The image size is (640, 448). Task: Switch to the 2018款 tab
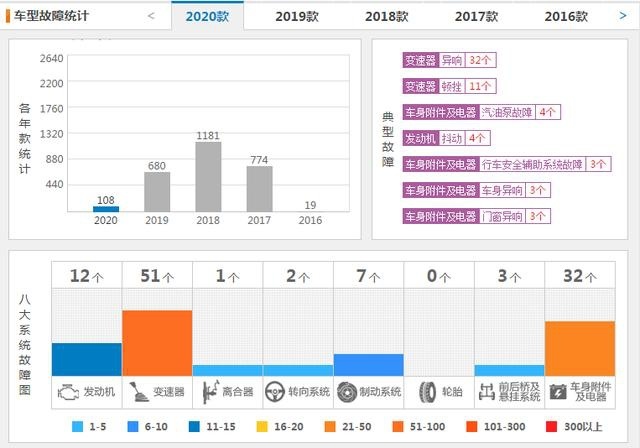point(387,16)
